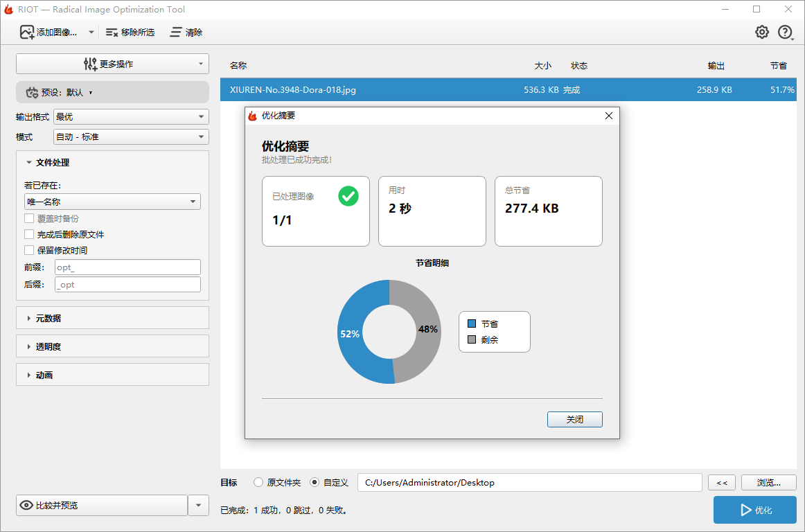Expand the 动画 section

pos(112,375)
